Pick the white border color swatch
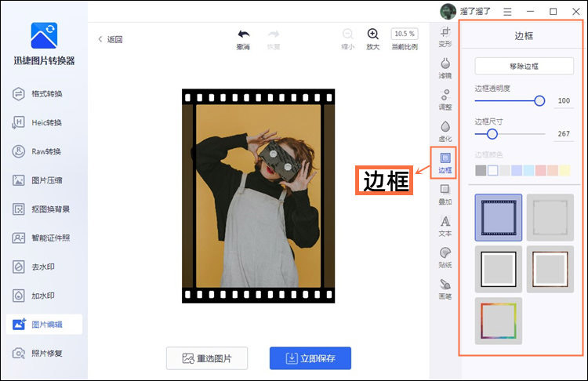588x381 pixels. 493,170
